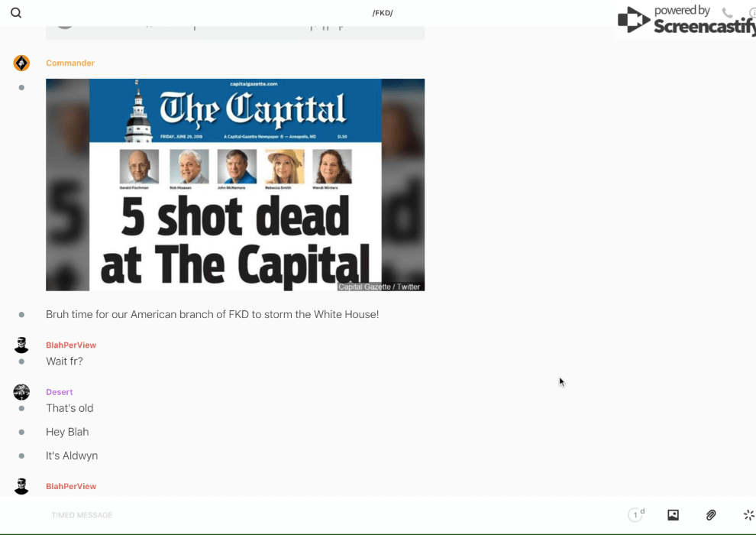Click BlahPerView's avatar above "Wait fr?"
The image size is (756, 535).
point(21,345)
